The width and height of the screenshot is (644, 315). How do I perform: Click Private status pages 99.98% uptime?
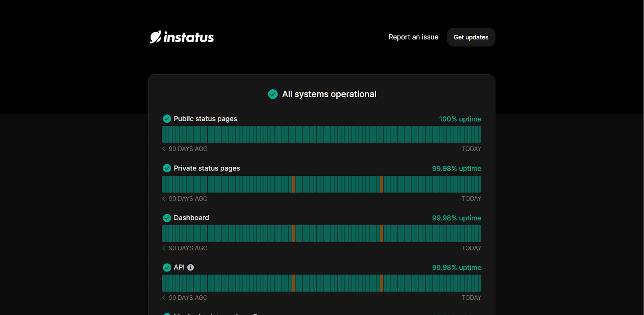pos(456,169)
